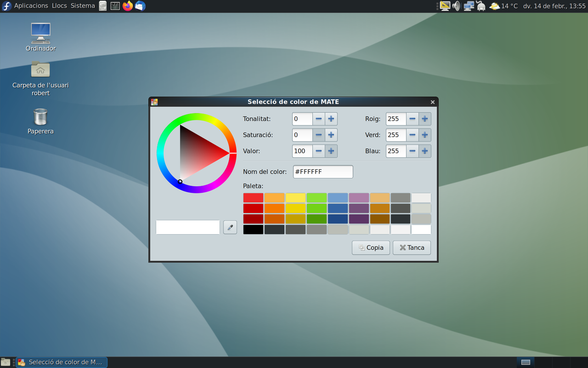Increase the Tonalitat value with plus button
The height and width of the screenshot is (368, 588).
pos(331,119)
